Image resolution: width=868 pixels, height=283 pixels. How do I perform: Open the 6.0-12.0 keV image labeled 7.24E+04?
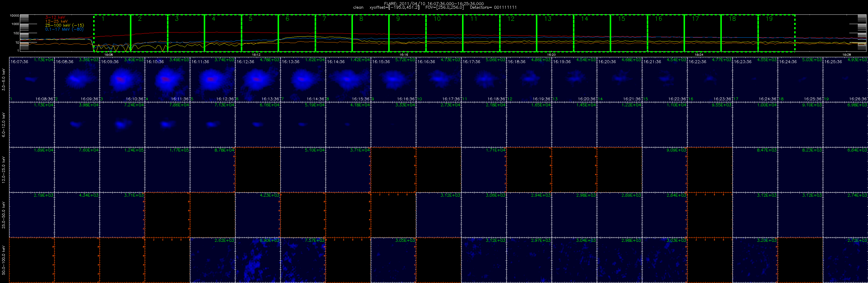[x=122, y=125]
